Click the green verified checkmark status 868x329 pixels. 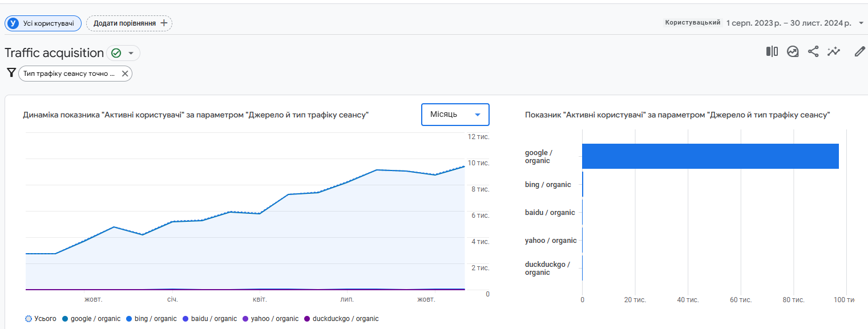pos(116,53)
